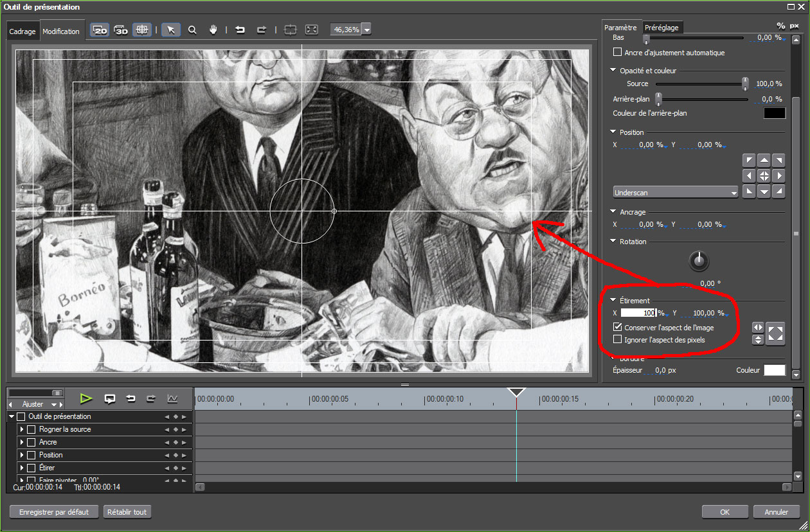Switch units to px
This screenshot has height=532, width=810.
click(x=794, y=26)
